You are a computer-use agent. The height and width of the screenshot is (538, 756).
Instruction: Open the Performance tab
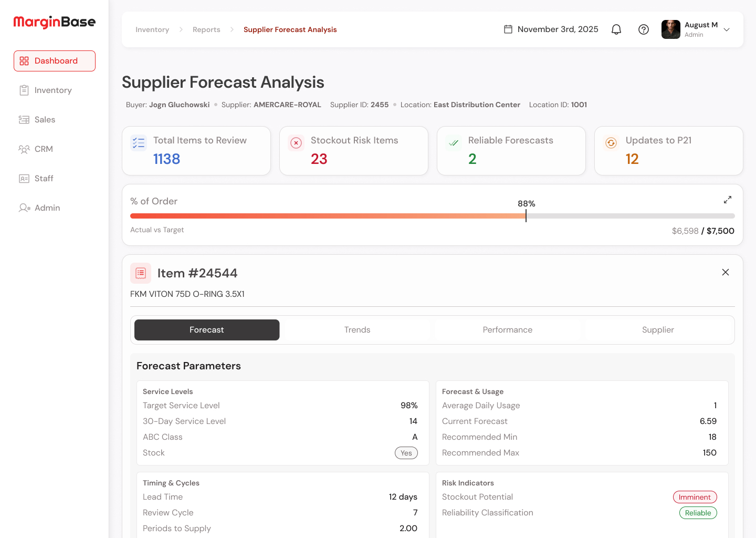507,330
